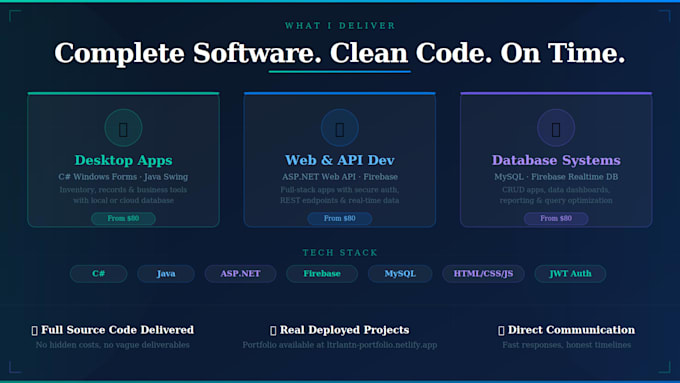
Task: Click the Direct Communication heading
Action: point(571,330)
